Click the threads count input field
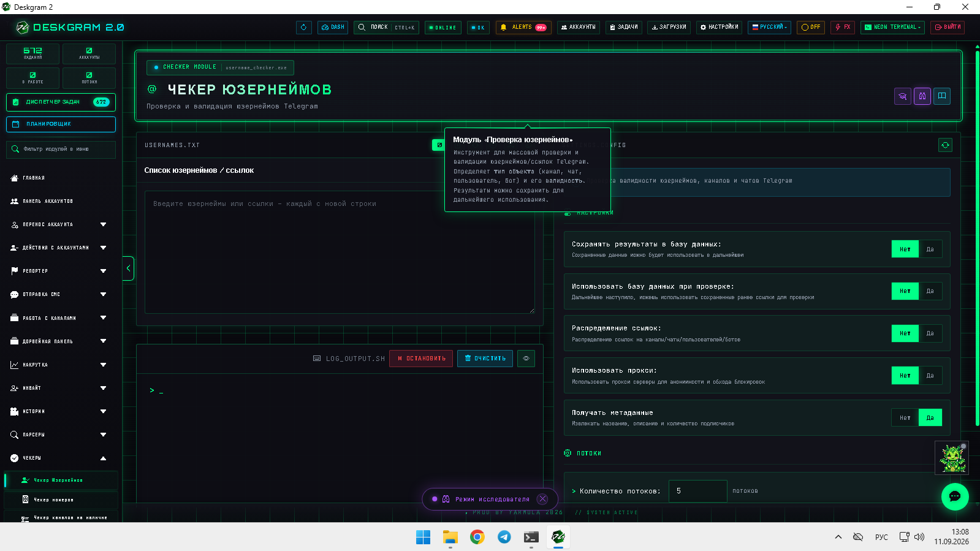Viewport: 980px width, 551px height. point(698,492)
